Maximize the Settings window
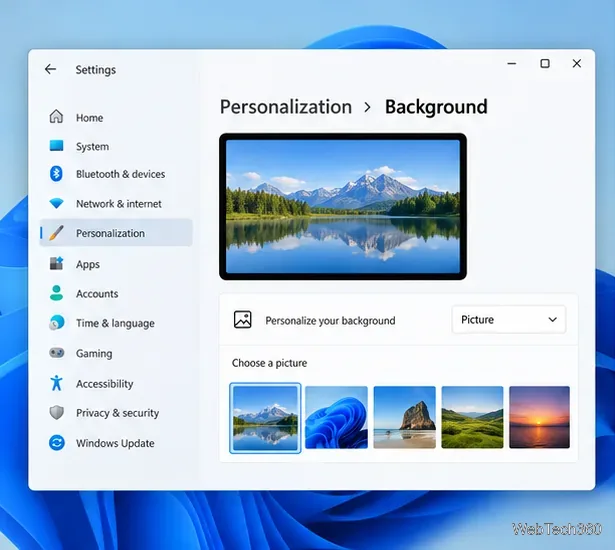 pos(545,63)
